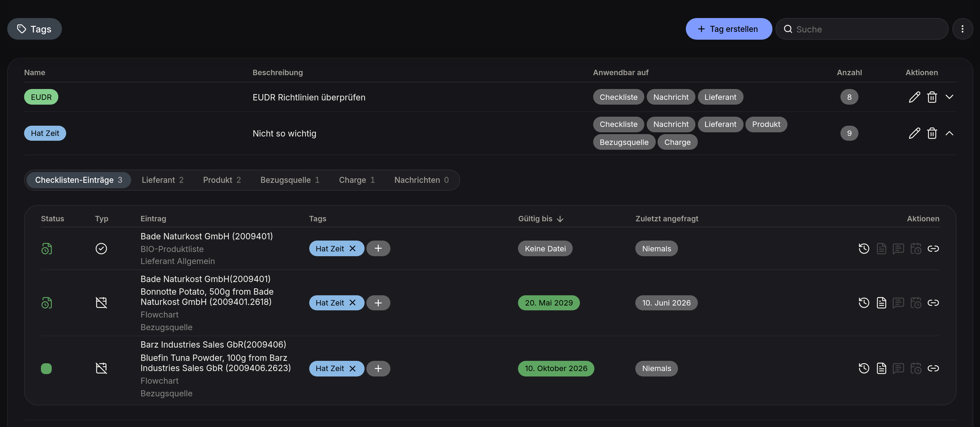Open the Nachrichten tab

pyautogui.click(x=421, y=180)
